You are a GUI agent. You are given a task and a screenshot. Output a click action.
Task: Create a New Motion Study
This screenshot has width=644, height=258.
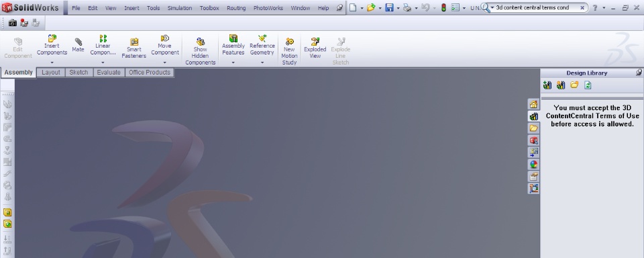pos(289,52)
